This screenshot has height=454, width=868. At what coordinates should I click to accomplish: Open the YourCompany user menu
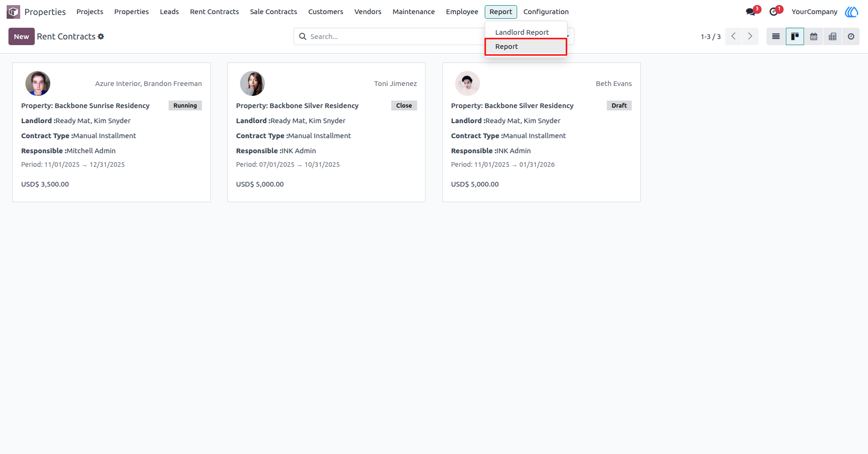[814, 12]
